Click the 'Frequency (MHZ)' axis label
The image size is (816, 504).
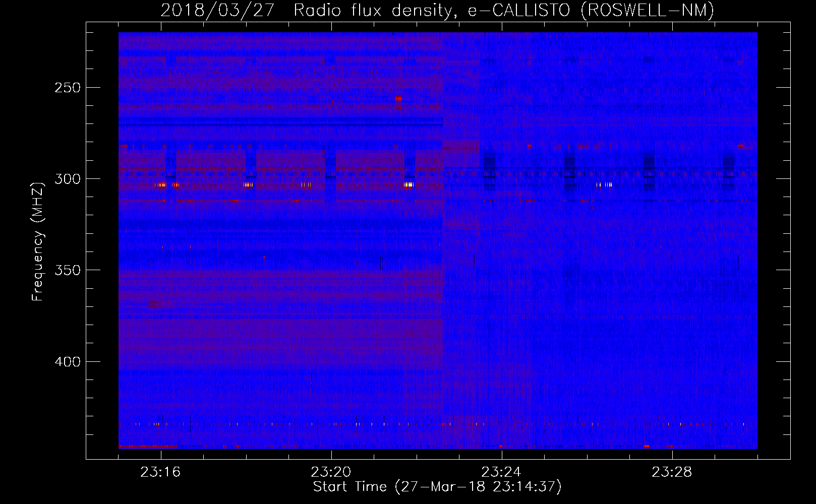[x=38, y=242]
